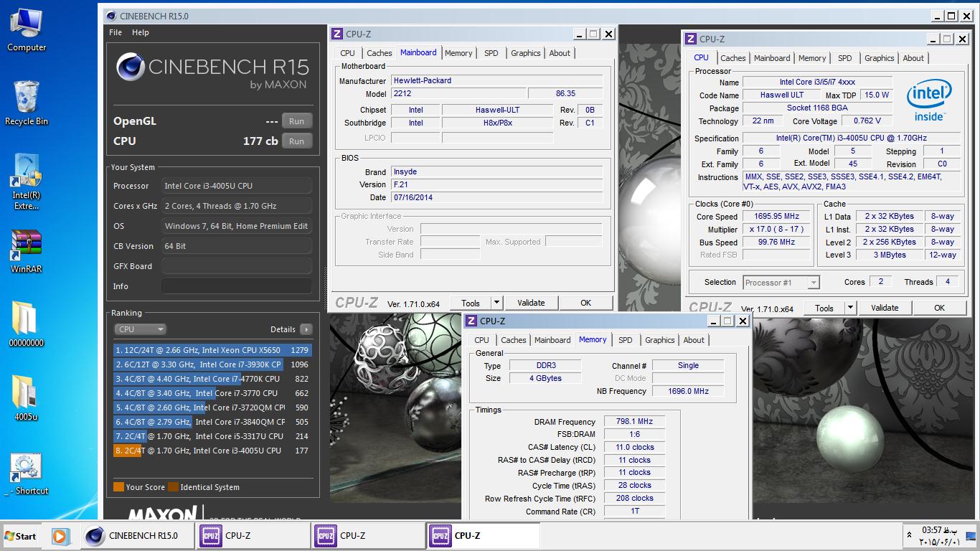This screenshot has height=551, width=980.
Task: Switch to Caches tab in Mainboard window
Action: click(379, 53)
